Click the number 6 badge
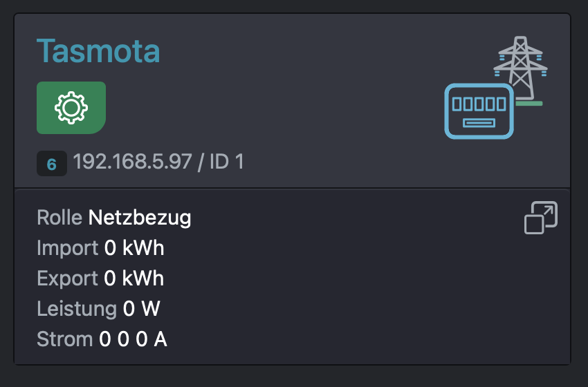This screenshot has width=588, height=387. coord(52,163)
